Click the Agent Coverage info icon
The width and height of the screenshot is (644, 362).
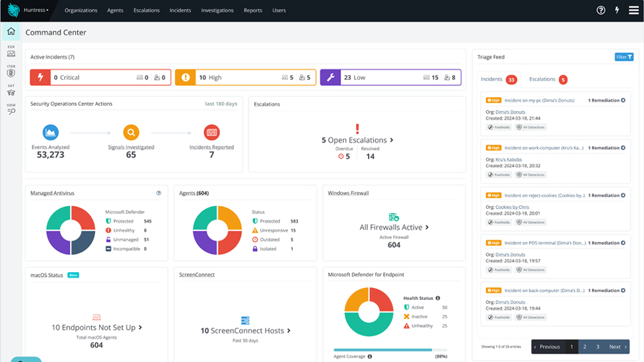(x=370, y=357)
